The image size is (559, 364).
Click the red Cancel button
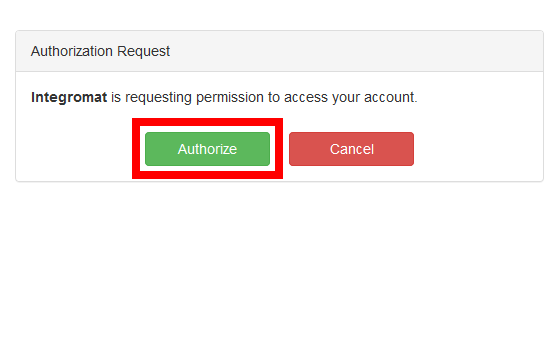tap(351, 149)
